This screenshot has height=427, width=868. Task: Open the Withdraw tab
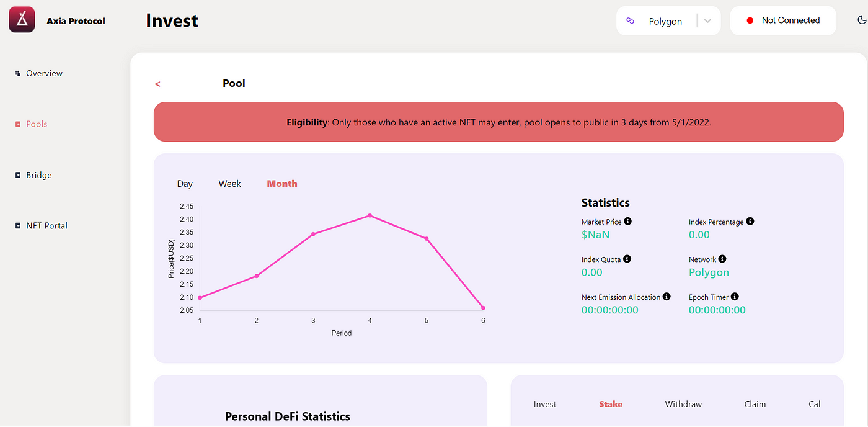(x=683, y=404)
